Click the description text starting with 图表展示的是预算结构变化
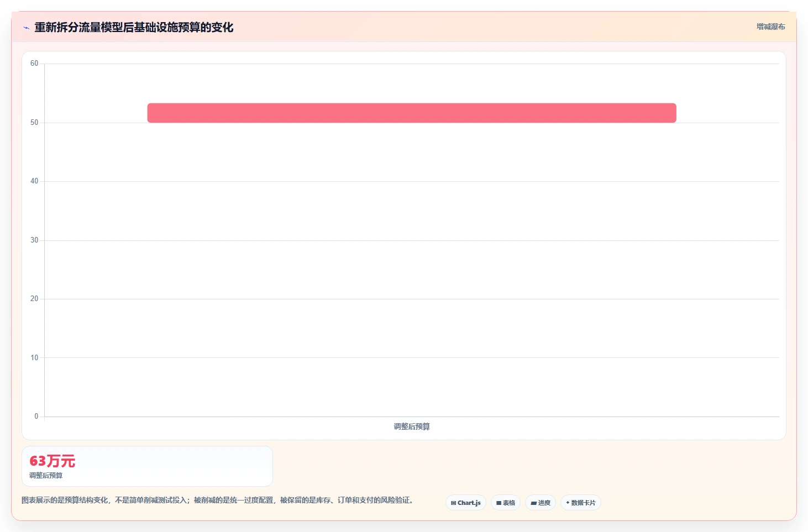The height and width of the screenshot is (532, 808). tap(217, 500)
